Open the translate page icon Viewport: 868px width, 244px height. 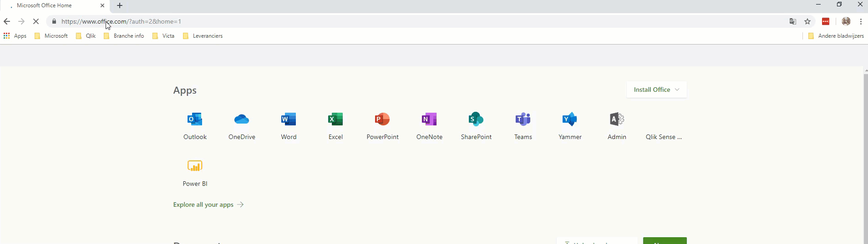(x=793, y=21)
